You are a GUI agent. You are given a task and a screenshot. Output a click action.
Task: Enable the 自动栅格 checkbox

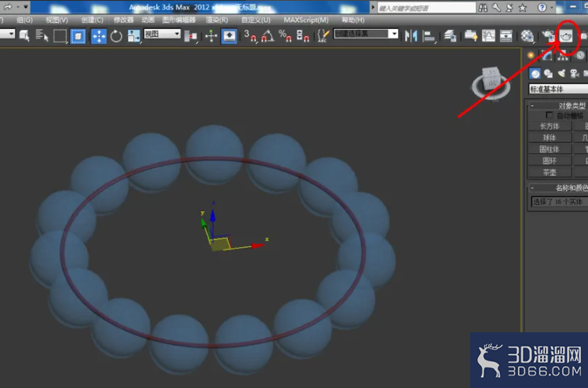pos(550,115)
